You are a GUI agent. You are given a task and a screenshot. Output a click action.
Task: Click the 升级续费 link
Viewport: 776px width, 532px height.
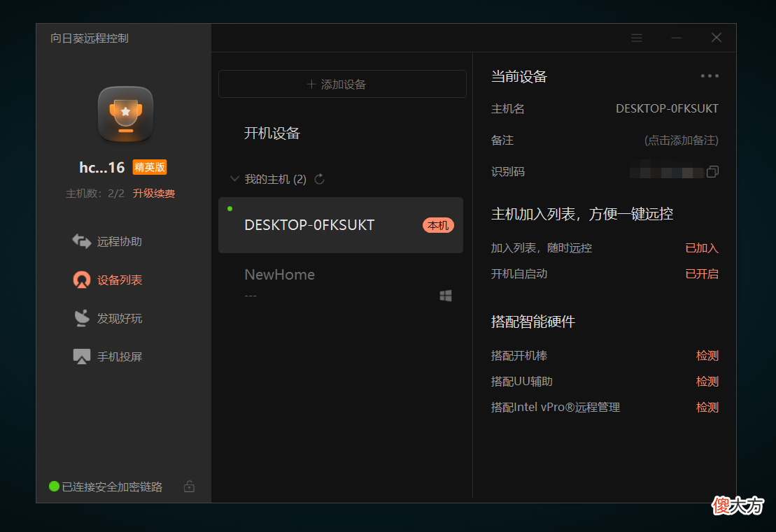[153, 194]
